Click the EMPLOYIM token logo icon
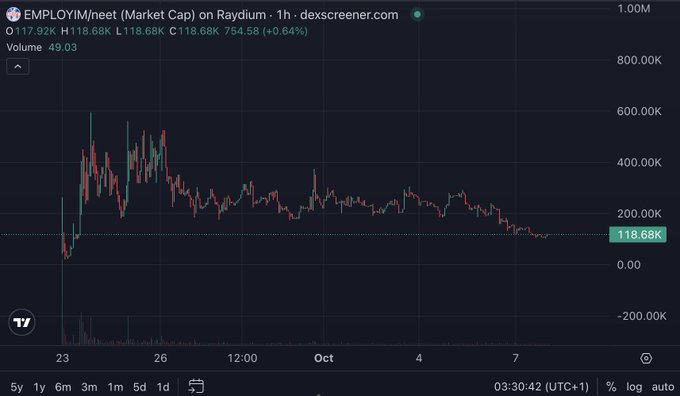The height and width of the screenshot is (396, 680). tap(13, 14)
